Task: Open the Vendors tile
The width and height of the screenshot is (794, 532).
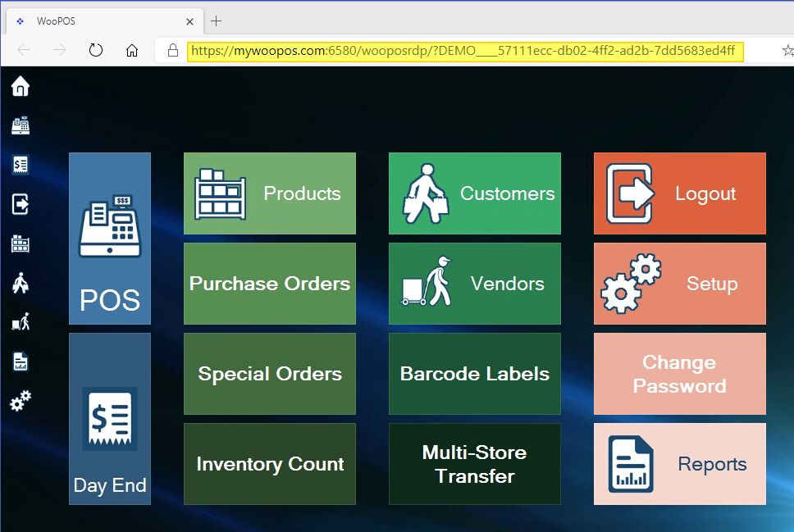Action: click(475, 284)
